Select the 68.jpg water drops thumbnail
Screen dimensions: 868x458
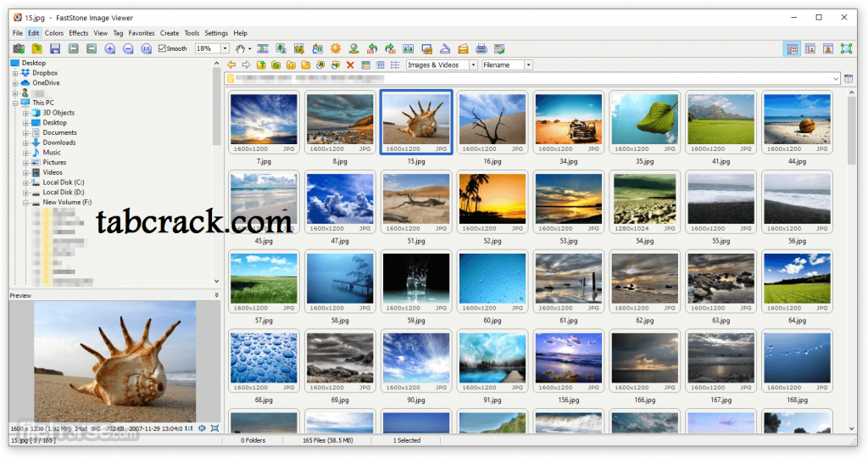264,361
